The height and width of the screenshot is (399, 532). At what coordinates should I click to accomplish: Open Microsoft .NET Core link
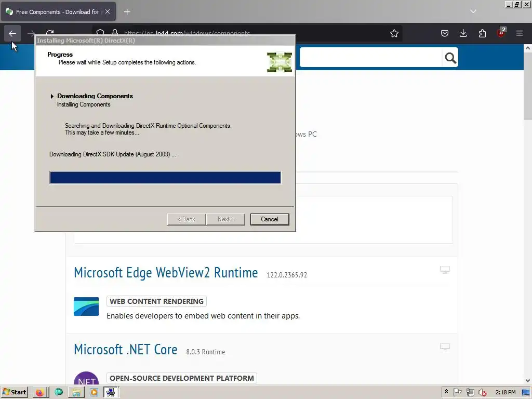coord(126,350)
